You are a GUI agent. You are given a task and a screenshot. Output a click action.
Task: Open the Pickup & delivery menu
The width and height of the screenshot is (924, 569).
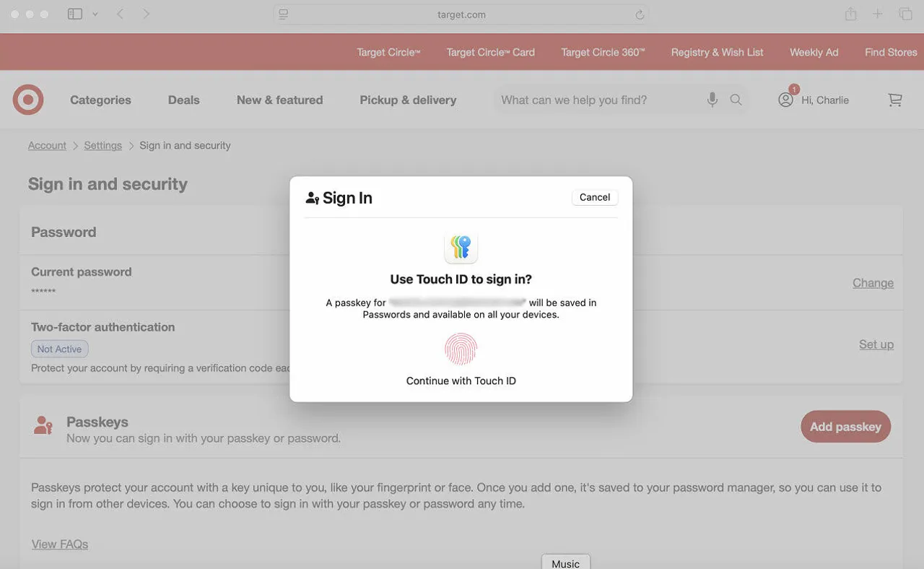[x=408, y=100]
